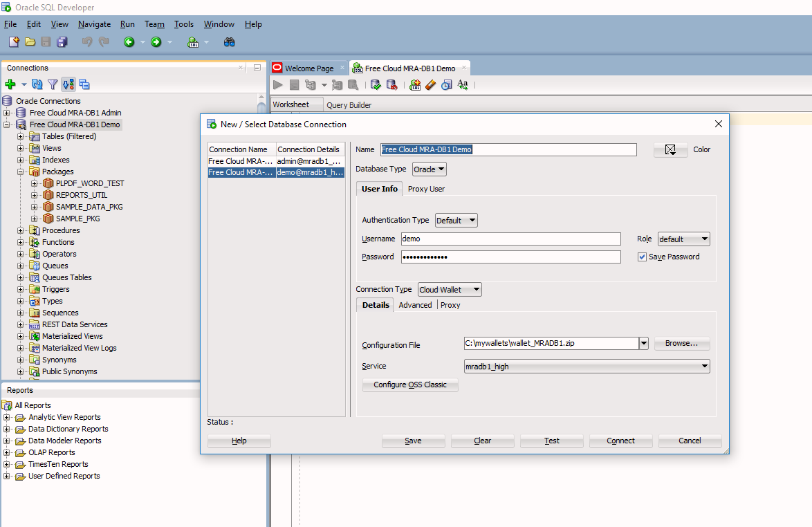Image resolution: width=812 pixels, height=527 pixels.
Task: Open the Tools menu
Action: [x=183, y=24]
